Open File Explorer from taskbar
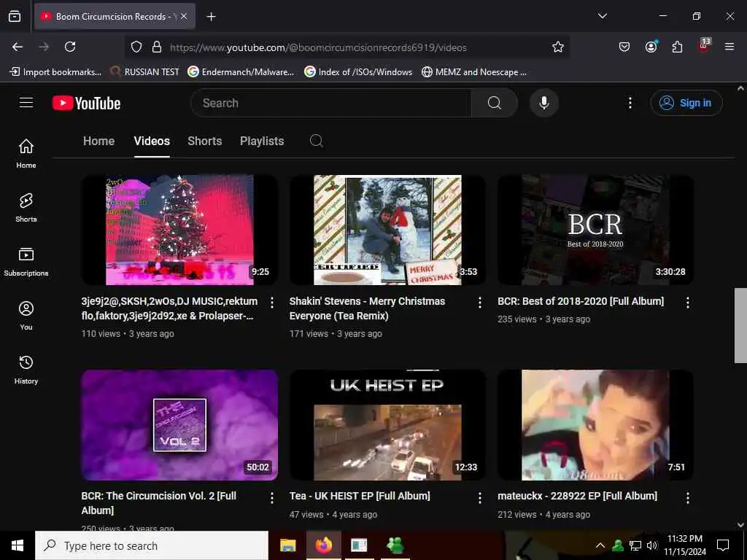Screen dimensions: 747x560 coord(287,545)
